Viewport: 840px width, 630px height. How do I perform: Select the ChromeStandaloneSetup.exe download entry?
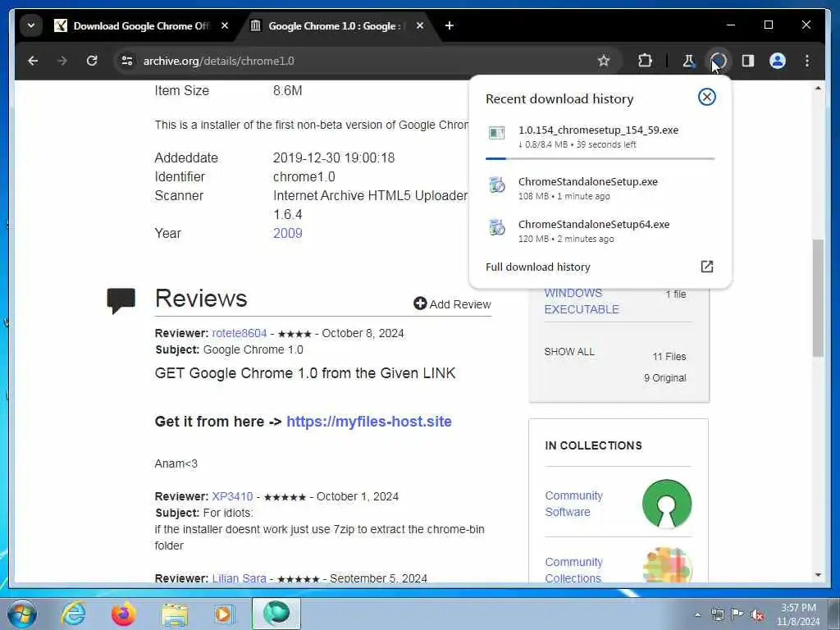600,189
